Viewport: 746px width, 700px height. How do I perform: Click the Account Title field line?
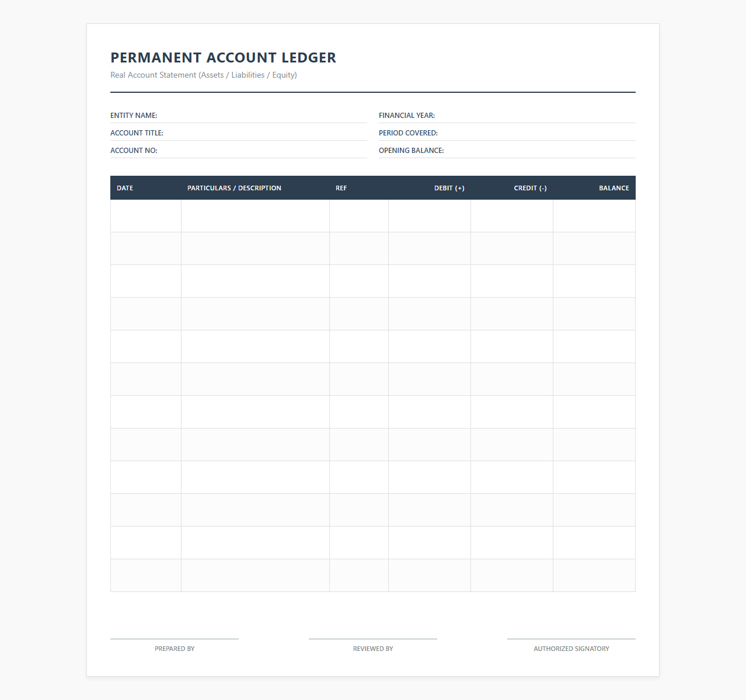point(239,133)
